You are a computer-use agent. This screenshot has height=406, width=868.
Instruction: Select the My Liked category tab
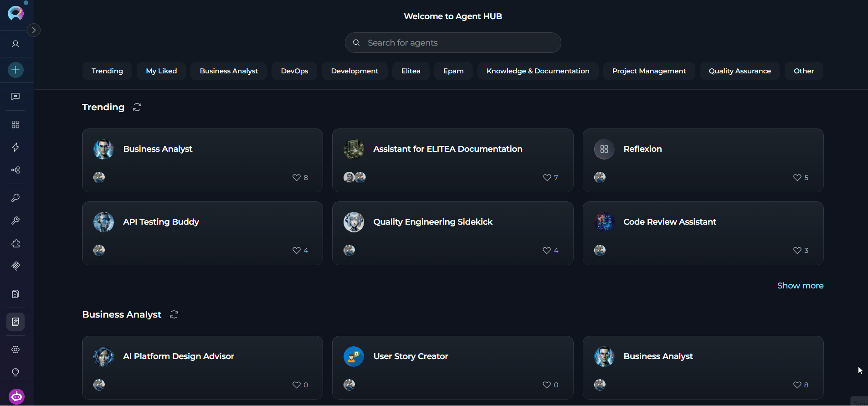click(x=161, y=71)
